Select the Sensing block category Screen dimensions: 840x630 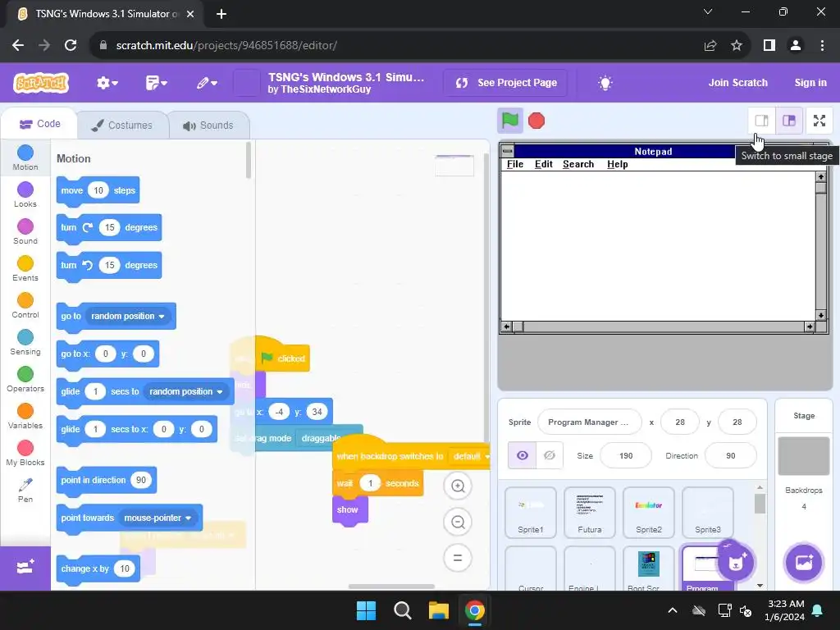point(25,343)
